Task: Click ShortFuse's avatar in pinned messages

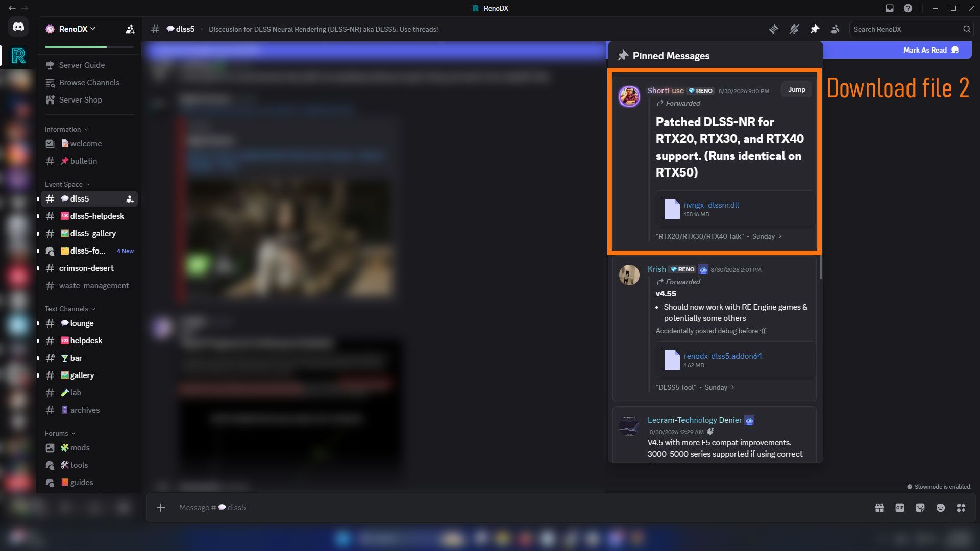Action: click(x=629, y=96)
